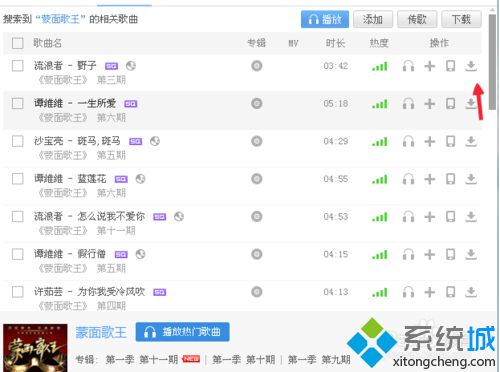Play 谭维维 - 假行僧 with headphone icon
Viewport: 500px width, 372px height.
click(408, 254)
